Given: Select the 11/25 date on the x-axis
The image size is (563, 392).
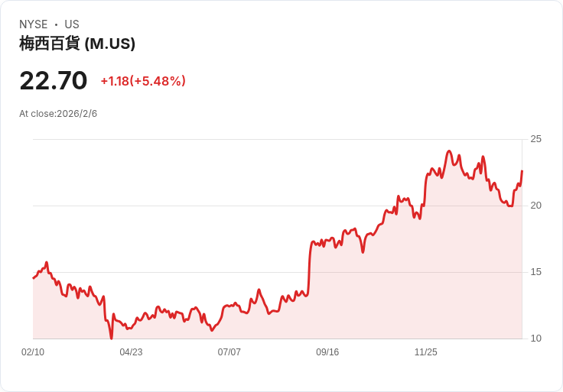Looking at the screenshot, I should (425, 352).
